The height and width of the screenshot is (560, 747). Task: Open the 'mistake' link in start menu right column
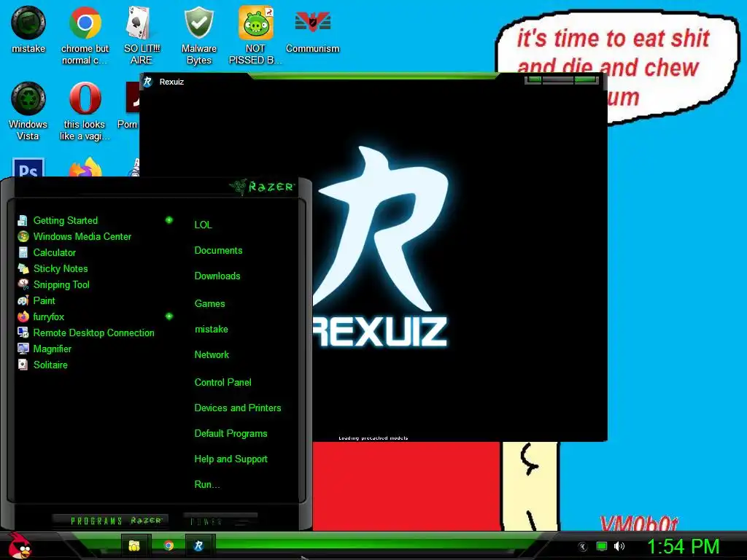click(x=211, y=330)
